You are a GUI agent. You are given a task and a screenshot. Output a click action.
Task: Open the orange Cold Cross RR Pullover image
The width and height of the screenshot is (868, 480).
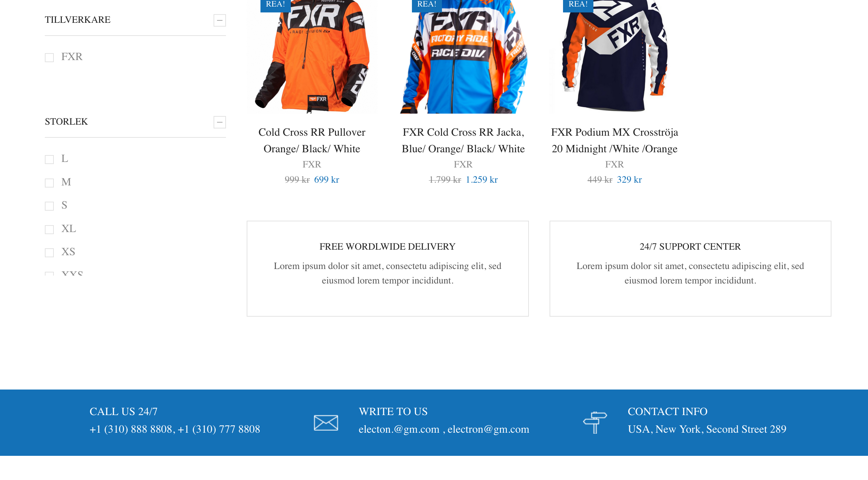point(312,57)
